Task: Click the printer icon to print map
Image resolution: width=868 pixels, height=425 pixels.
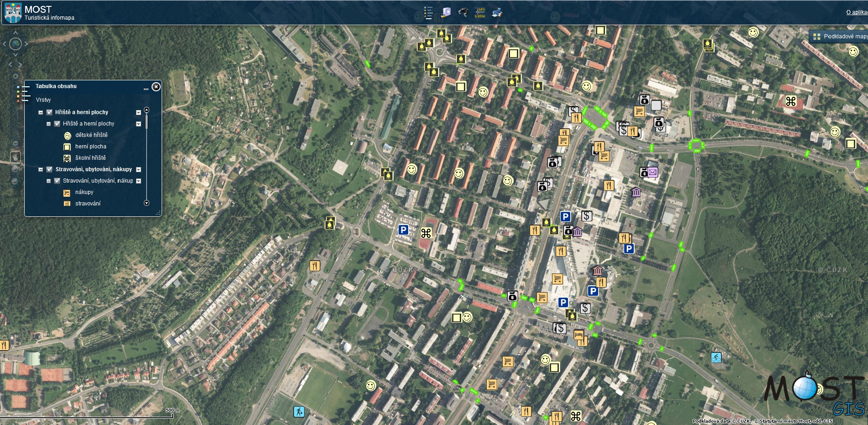Action: click(497, 13)
